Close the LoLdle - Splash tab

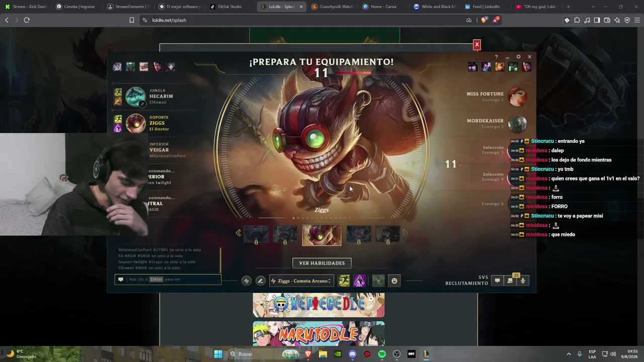click(301, 7)
